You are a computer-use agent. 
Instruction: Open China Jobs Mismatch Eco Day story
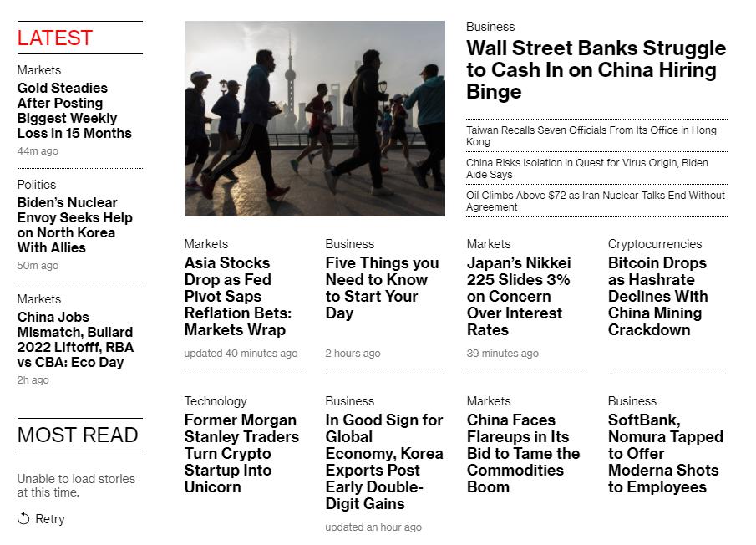[75, 339]
